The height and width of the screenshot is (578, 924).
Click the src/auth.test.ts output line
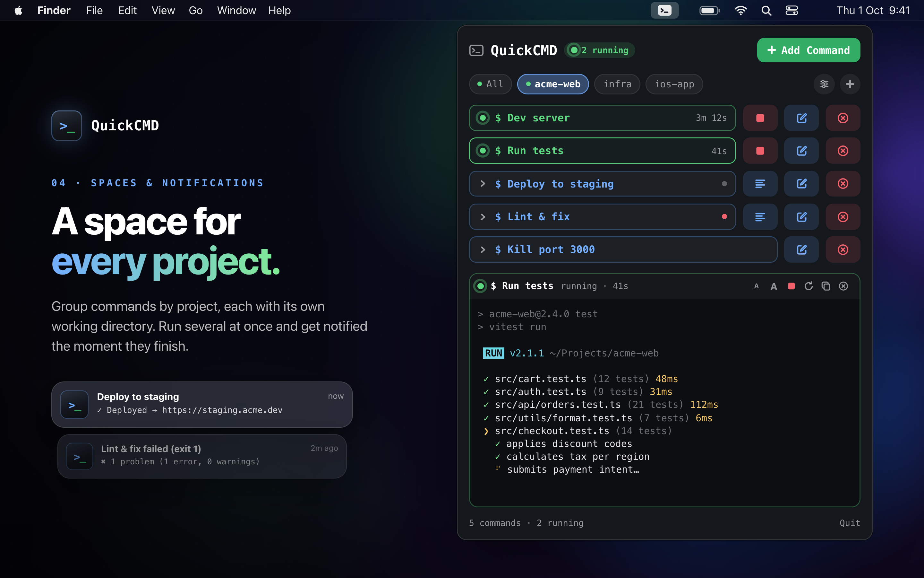(578, 392)
